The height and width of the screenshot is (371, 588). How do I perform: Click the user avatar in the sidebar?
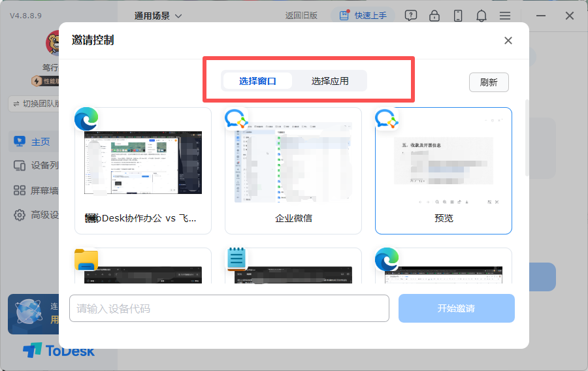(x=52, y=43)
